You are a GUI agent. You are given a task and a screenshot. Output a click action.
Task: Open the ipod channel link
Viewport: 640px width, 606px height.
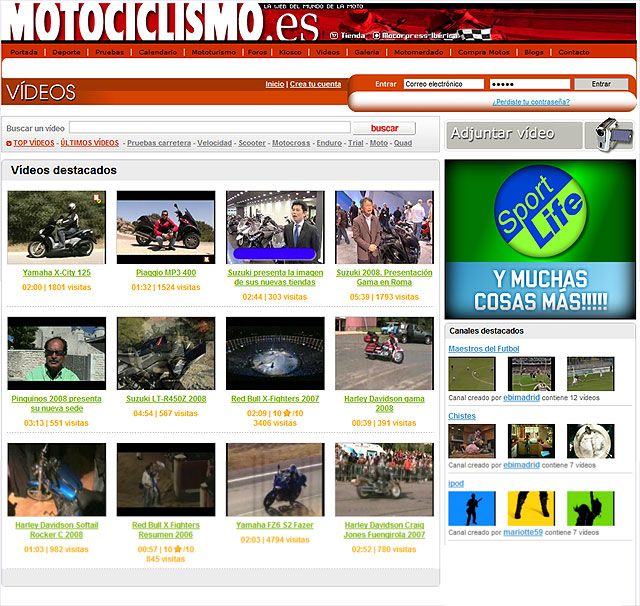456,484
